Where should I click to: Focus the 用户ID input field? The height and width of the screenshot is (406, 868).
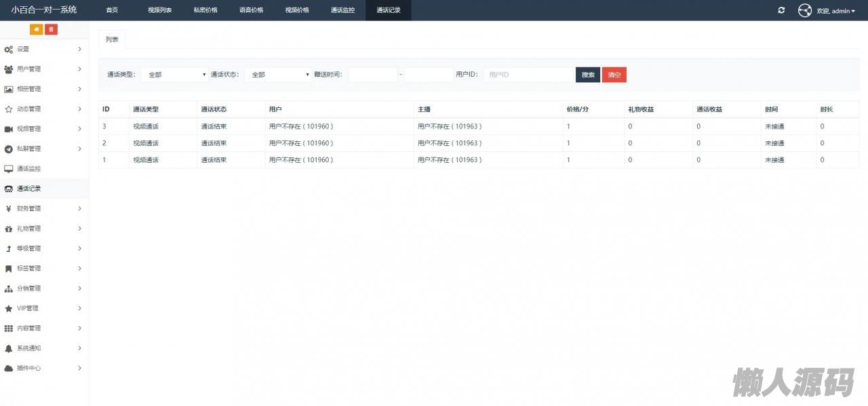[x=528, y=75]
